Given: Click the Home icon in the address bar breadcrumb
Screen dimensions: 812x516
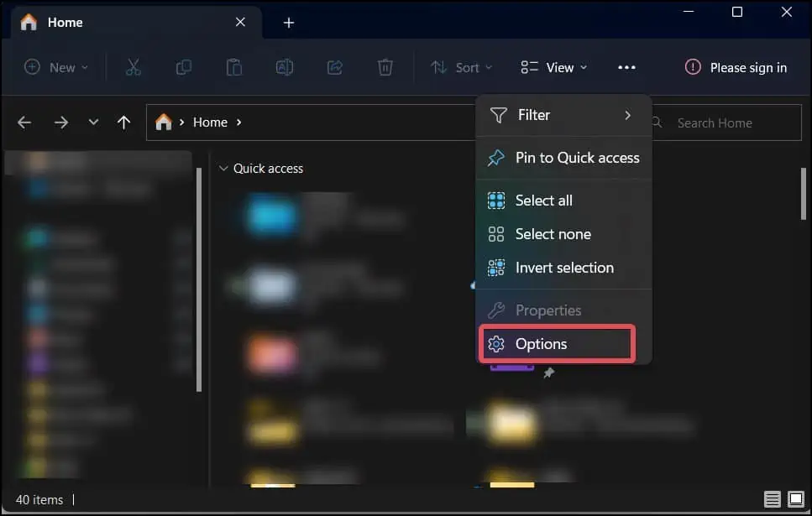Looking at the screenshot, I should (163, 122).
